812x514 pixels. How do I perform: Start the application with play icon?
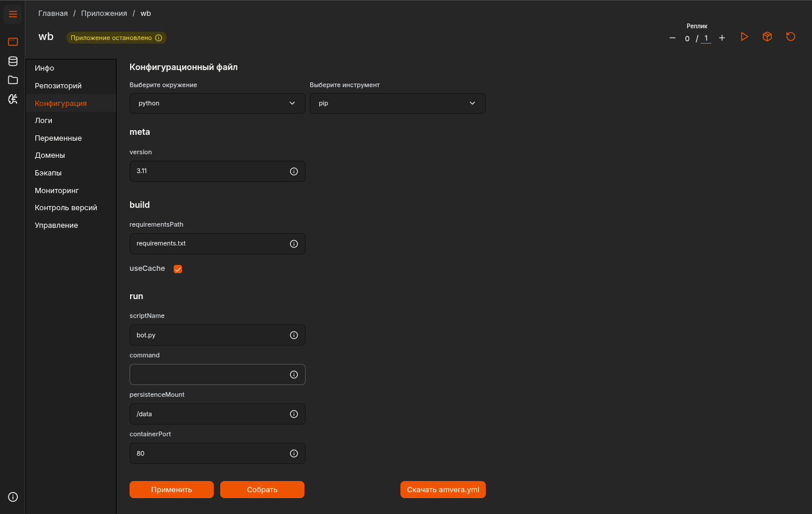click(744, 37)
